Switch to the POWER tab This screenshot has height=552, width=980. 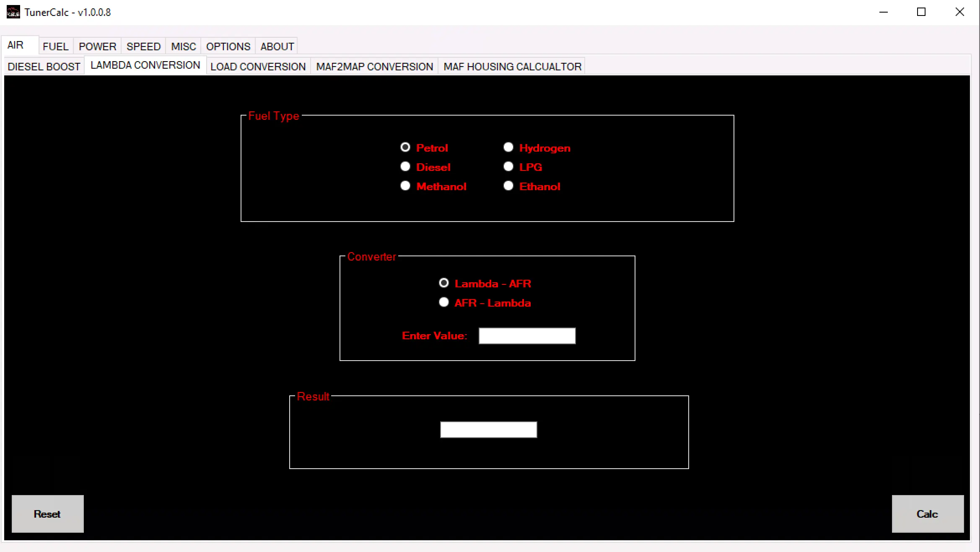[x=97, y=46]
